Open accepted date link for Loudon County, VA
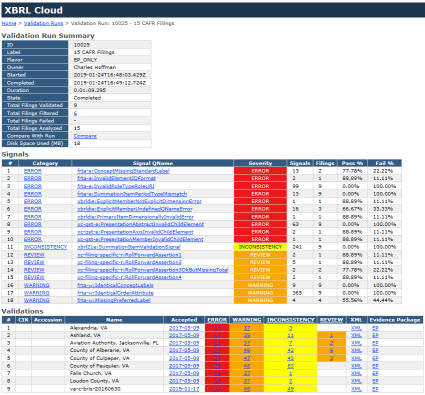The width and height of the screenshot is (425, 395). click(184, 381)
